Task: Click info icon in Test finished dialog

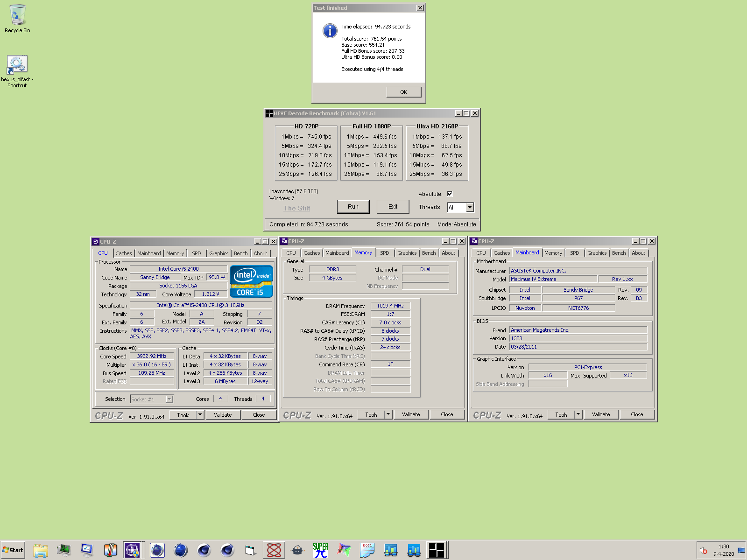Action: click(x=330, y=31)
